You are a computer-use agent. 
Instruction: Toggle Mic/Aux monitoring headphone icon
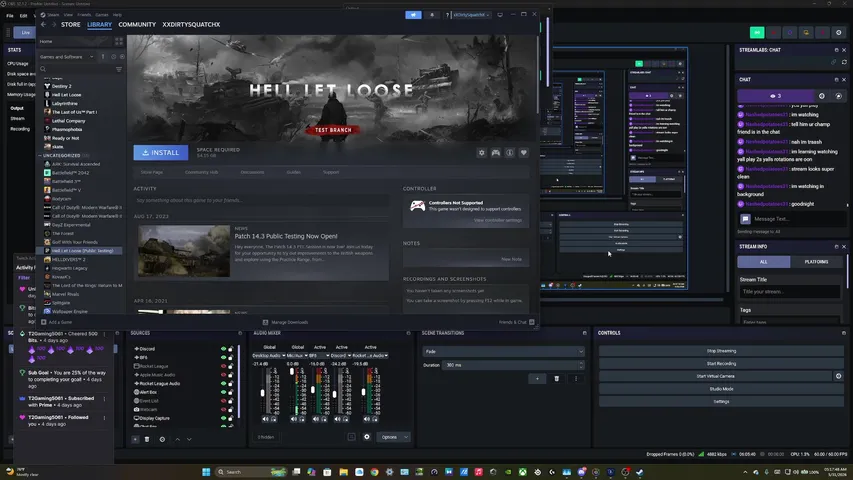[302, 419]
